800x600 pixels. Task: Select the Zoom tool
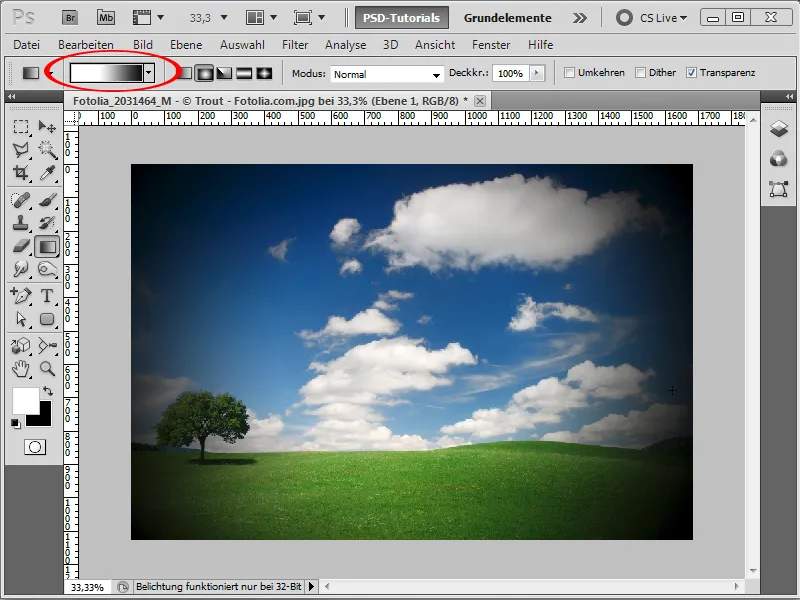pos(47,368)
